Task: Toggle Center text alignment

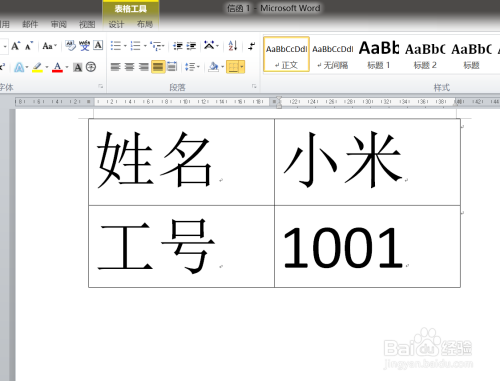Action: (x=129, y=67)
